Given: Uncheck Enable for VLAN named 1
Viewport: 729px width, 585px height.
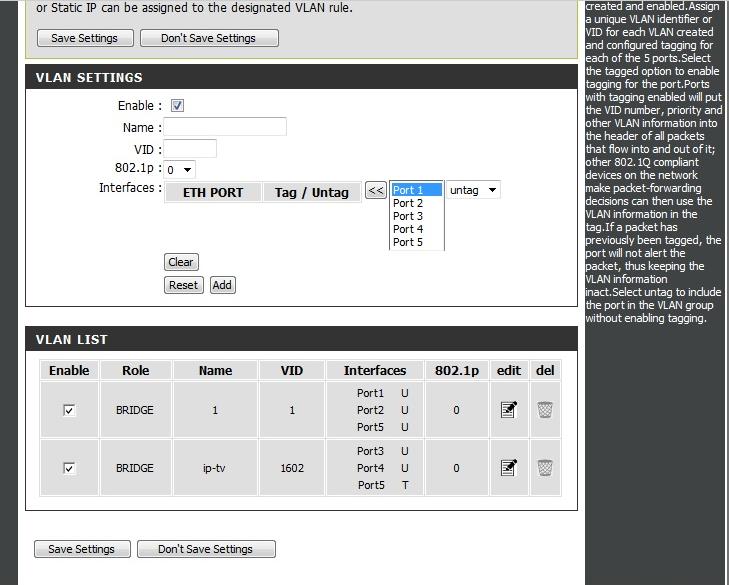Looking at the screenshot, I should 69,410.
